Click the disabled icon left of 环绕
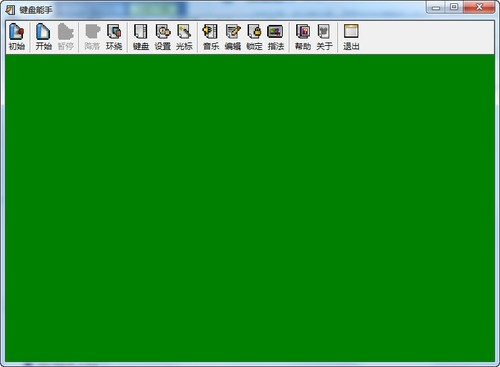The image size is (500, 367). click(92, 37)
